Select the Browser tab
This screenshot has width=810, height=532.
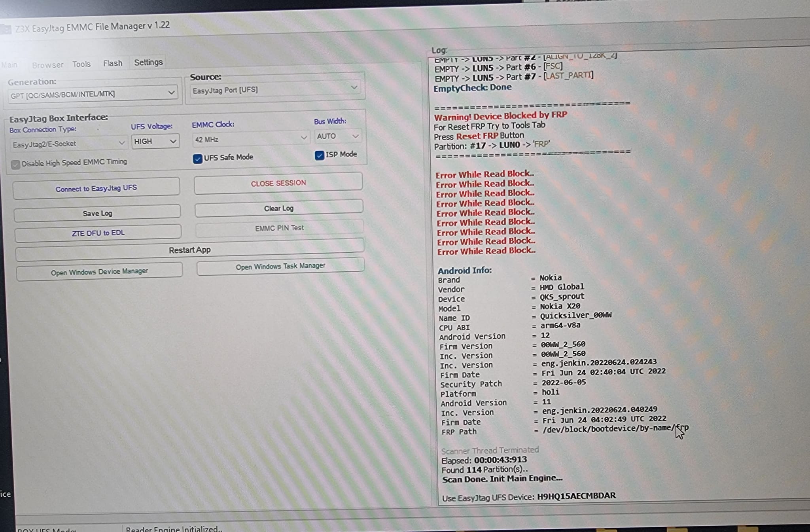coord(47,65)
